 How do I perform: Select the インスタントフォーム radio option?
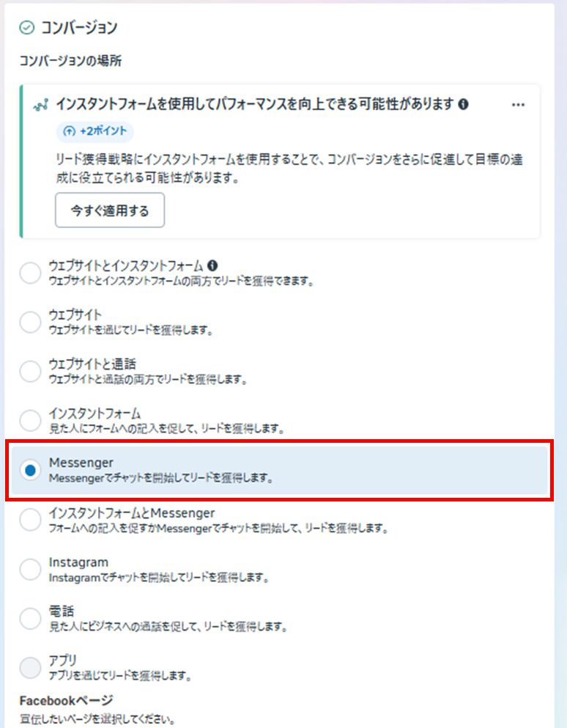(30, 420)
